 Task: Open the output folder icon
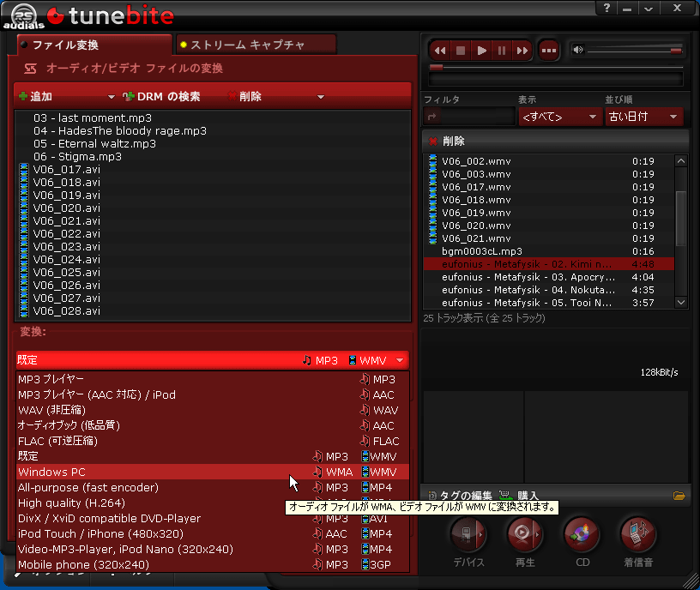[x=679, y=496]
